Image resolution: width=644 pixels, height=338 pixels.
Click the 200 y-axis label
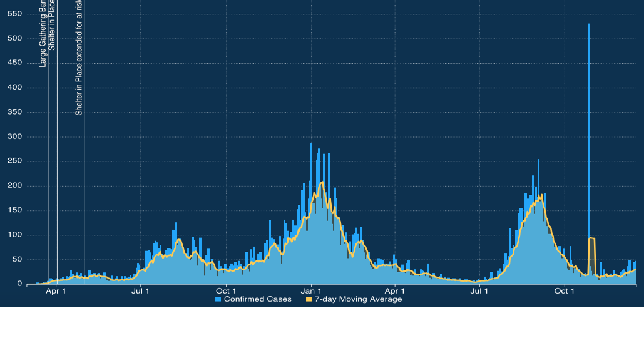pyautogui.click(x=14, y=186)
